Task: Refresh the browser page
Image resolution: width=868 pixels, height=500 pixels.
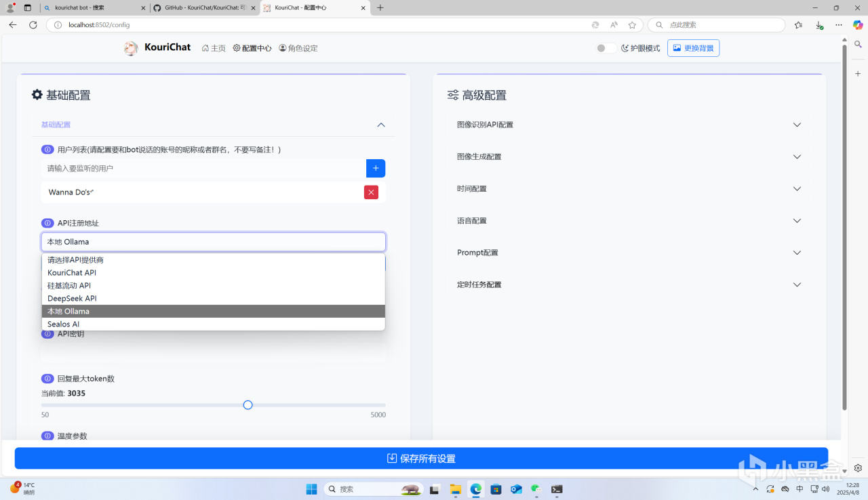Action: coord(33,24)
